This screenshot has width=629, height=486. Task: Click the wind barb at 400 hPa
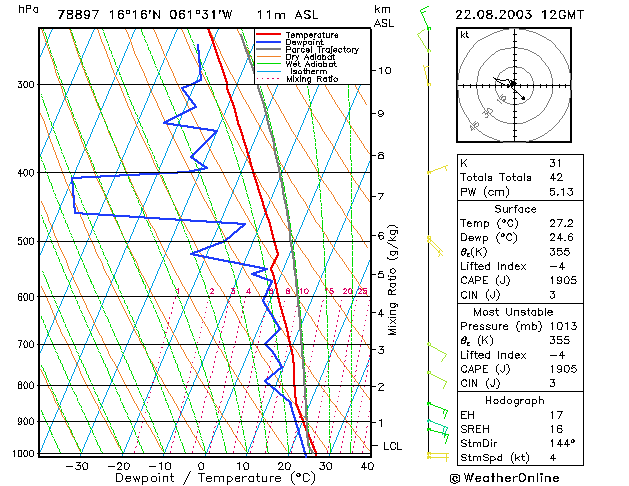(x=437, y=169)
